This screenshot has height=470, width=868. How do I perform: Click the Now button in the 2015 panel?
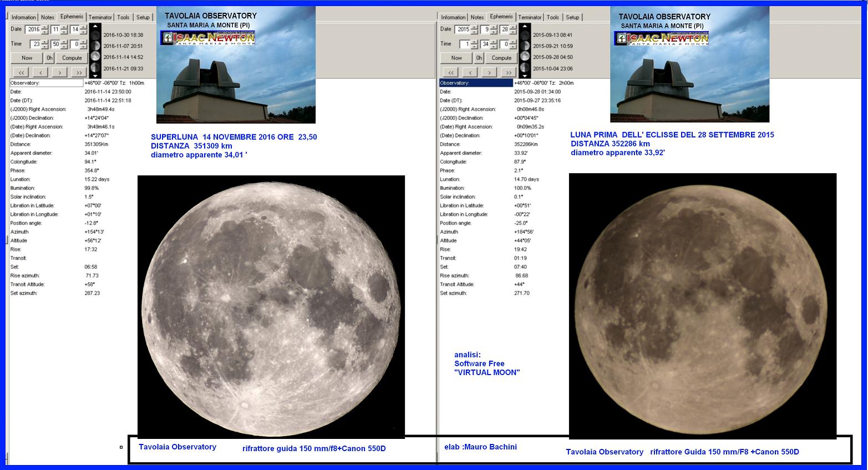point(456,58)
